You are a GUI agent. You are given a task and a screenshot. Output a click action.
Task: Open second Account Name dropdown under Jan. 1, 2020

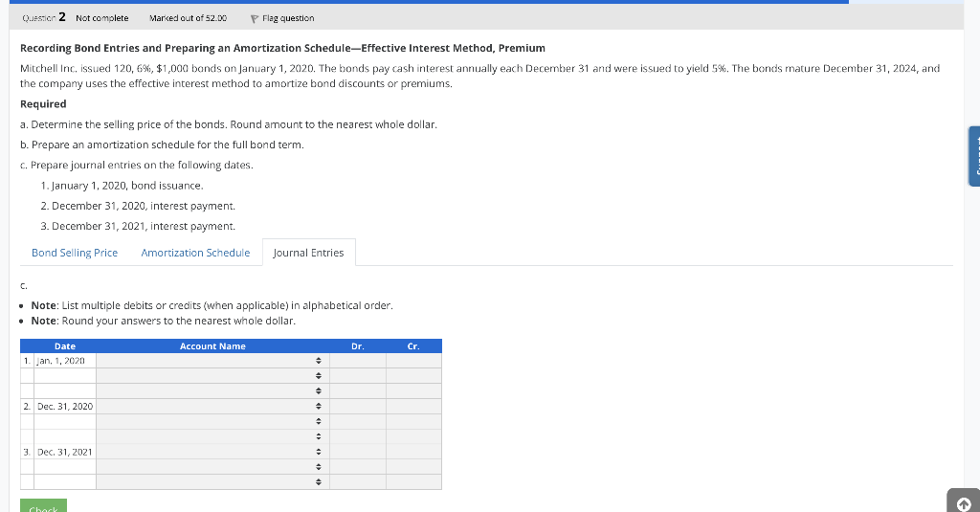coord(212,376)
